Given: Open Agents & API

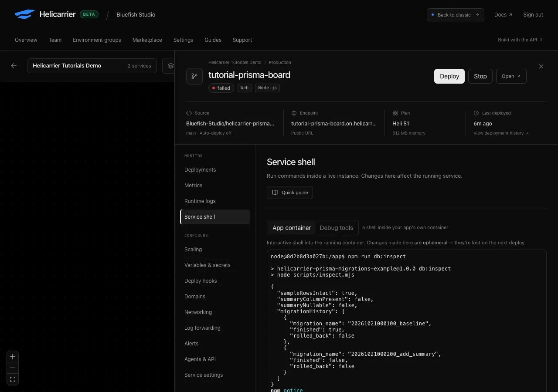Looking at the screenshot, I should [215, 359].
